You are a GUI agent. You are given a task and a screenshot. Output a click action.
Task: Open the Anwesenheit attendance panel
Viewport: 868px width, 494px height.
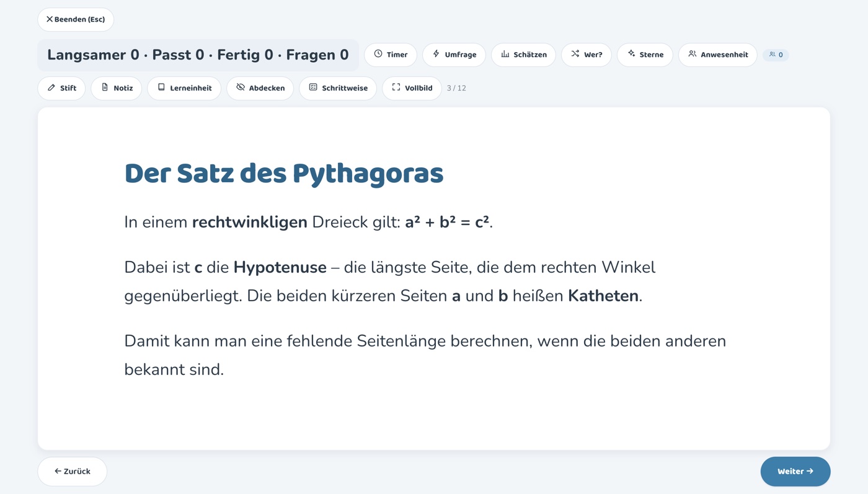coord(717,55)
